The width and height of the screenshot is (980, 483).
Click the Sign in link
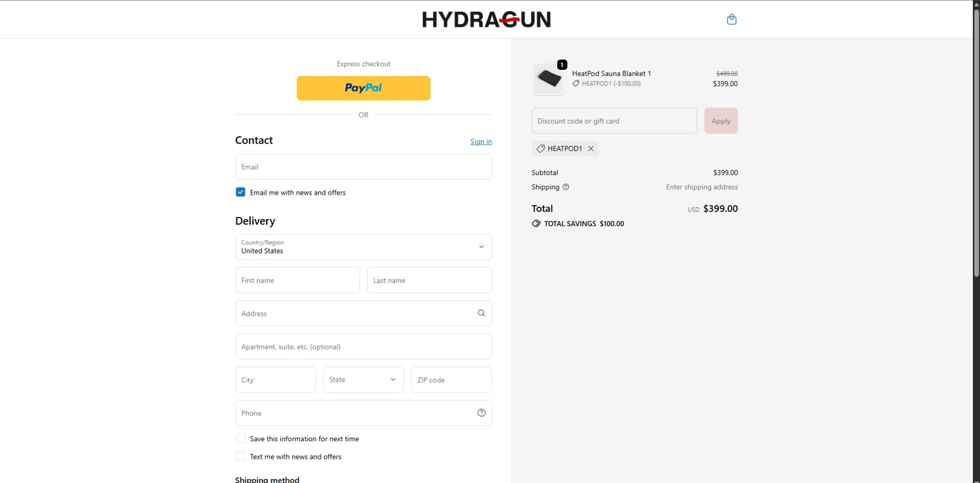[x=481, y=141]
